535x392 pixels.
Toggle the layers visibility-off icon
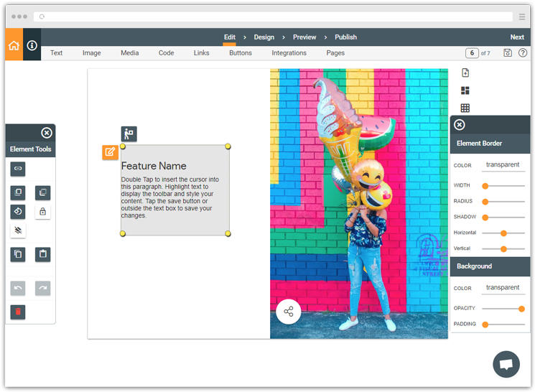coord(18,230)
